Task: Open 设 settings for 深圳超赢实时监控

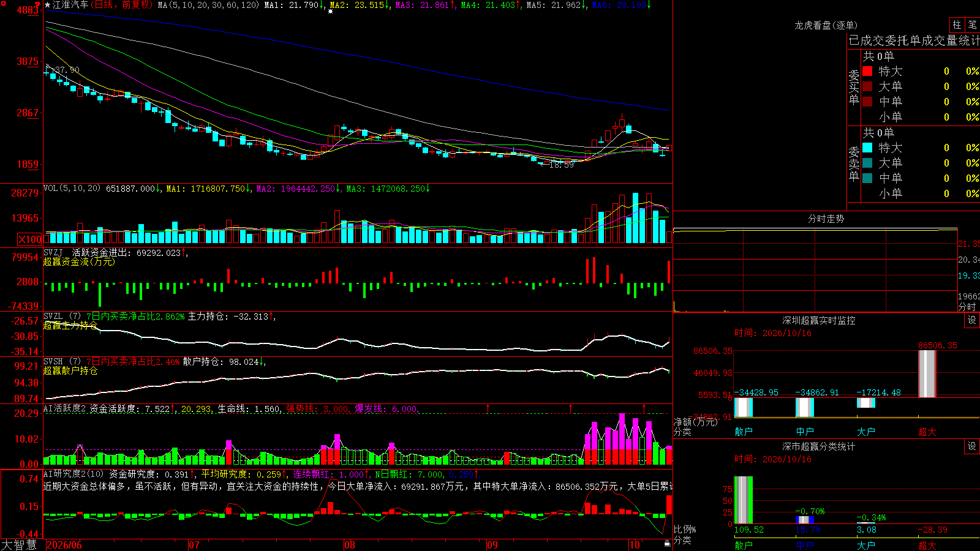Action: coord(972,320)
